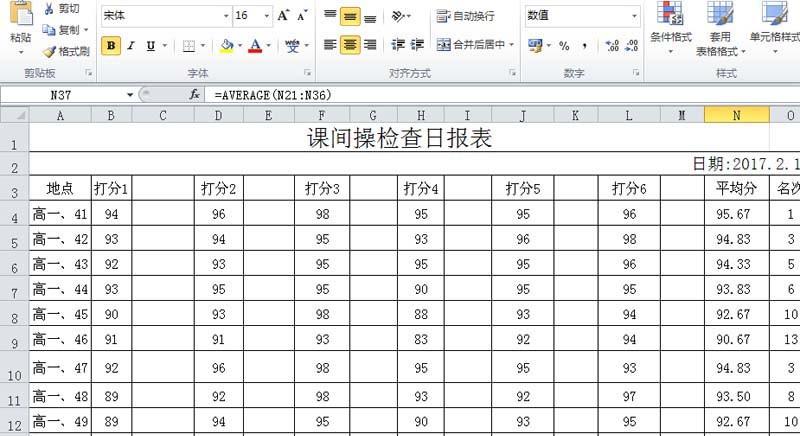Viewport: 800px width, 436px height.
Task: Click the percent style icon
Action: click(x=564, y=45)
